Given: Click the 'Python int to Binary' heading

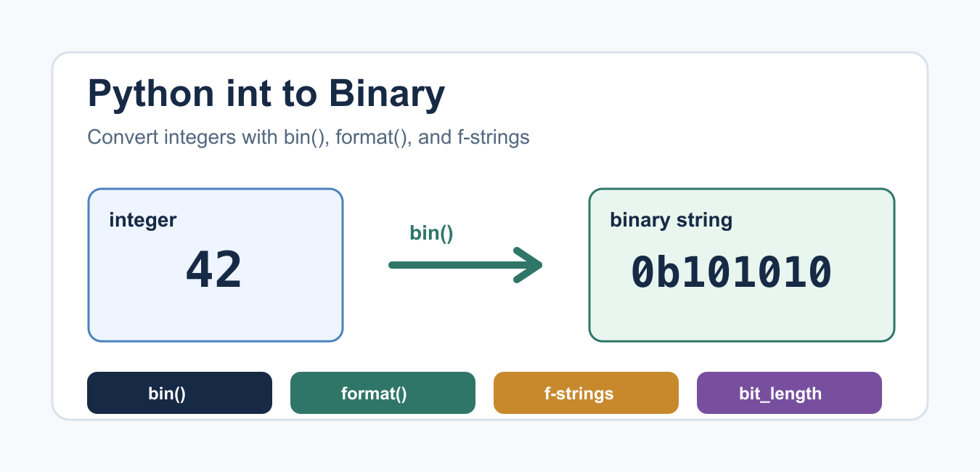Looking at the screenshot, I should point(266,94).
